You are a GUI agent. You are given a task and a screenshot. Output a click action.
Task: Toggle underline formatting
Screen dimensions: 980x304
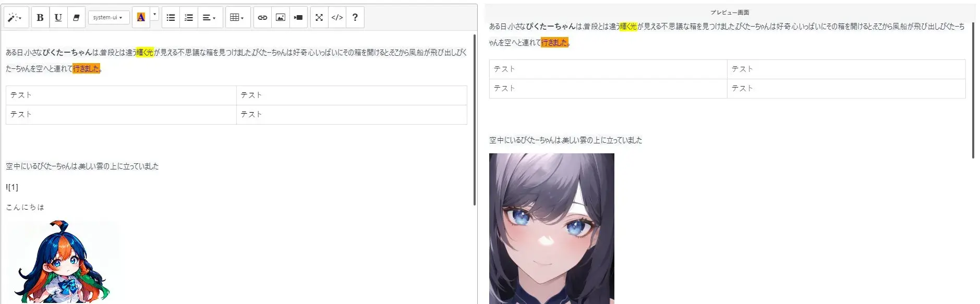coord(58,17)
